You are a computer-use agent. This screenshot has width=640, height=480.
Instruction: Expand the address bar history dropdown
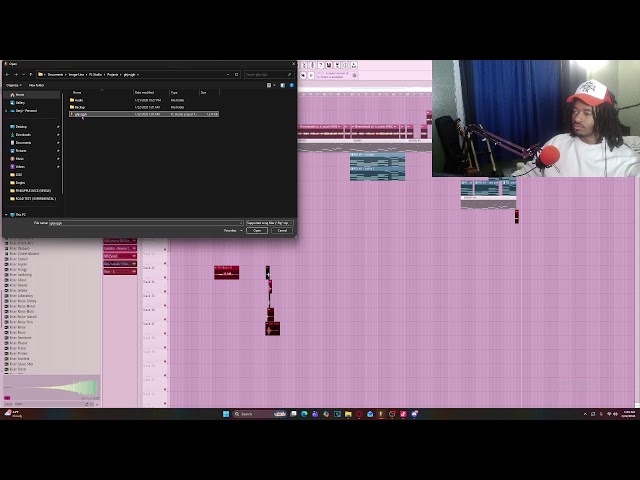228,75
